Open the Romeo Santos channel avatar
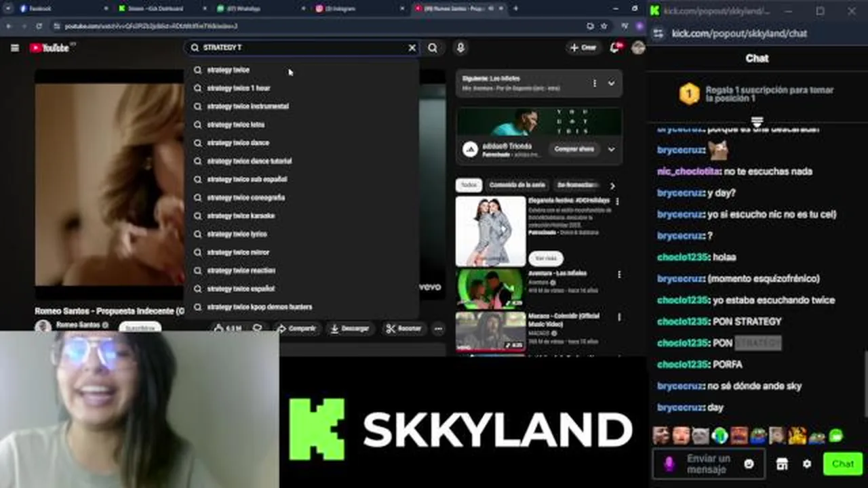This screenshot has width=868, height=488. coord(43,327)
